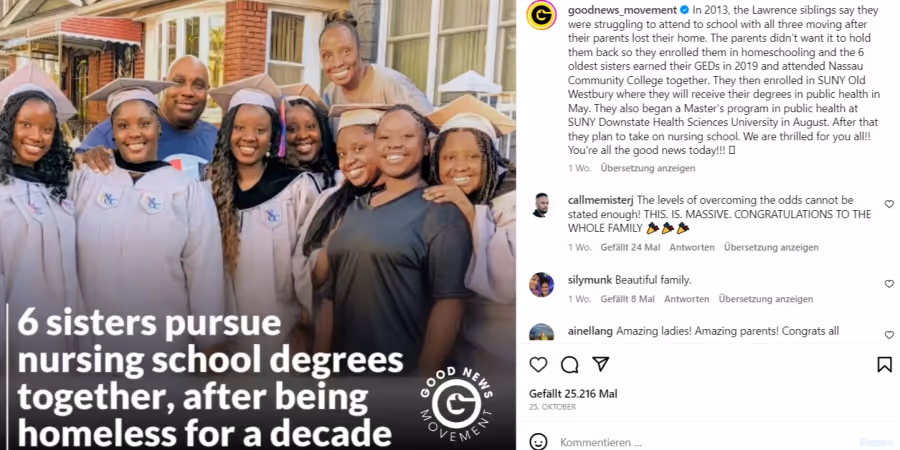Share the post with paper plane icon
Screen dimensions: 900x450
(x=600, y=364)
